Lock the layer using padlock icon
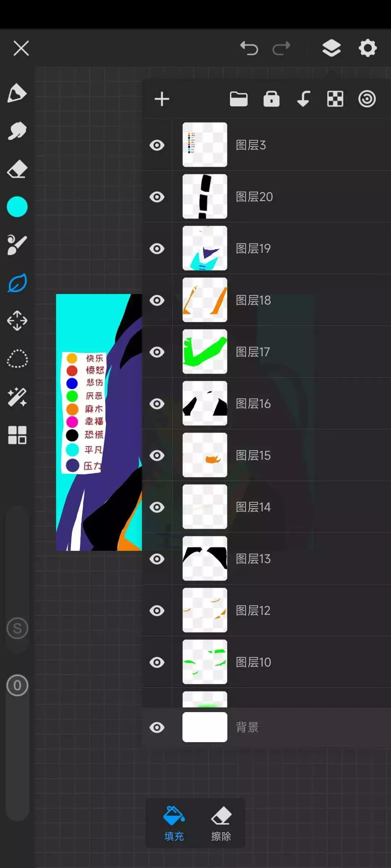391x868 pixels. point(271,99)
